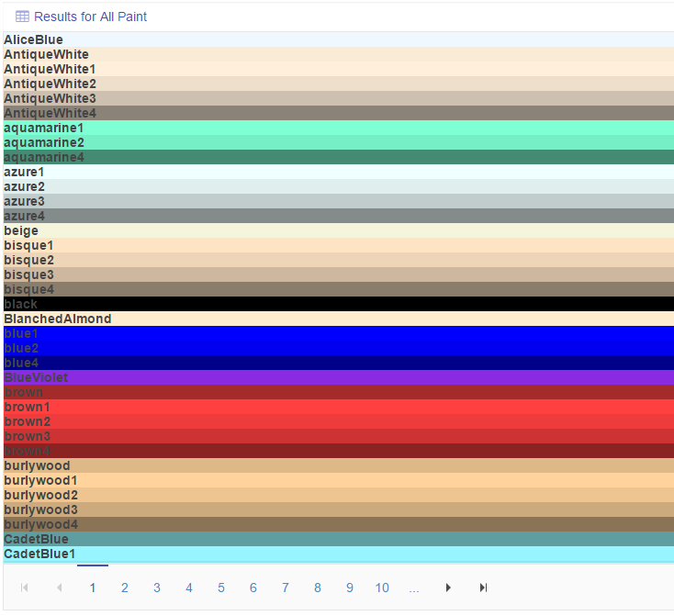The height and width of the screenshot is (616, 674).
Task: Select the bisque4 row
Action: pos(339,289)
